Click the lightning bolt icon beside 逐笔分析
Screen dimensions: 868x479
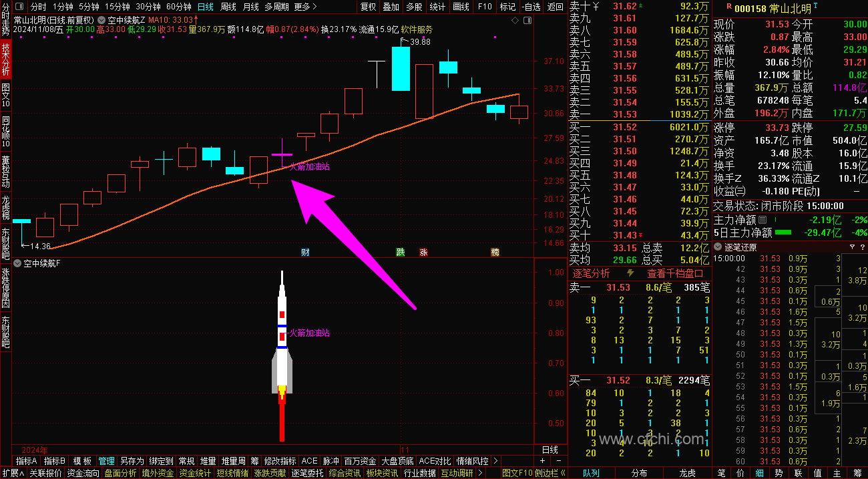click(630, 273)
